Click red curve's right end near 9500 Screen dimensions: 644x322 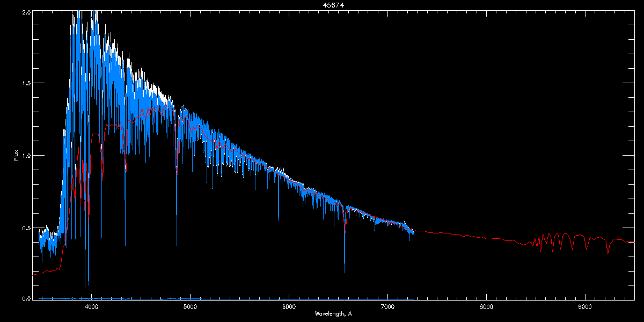[633, 241]
